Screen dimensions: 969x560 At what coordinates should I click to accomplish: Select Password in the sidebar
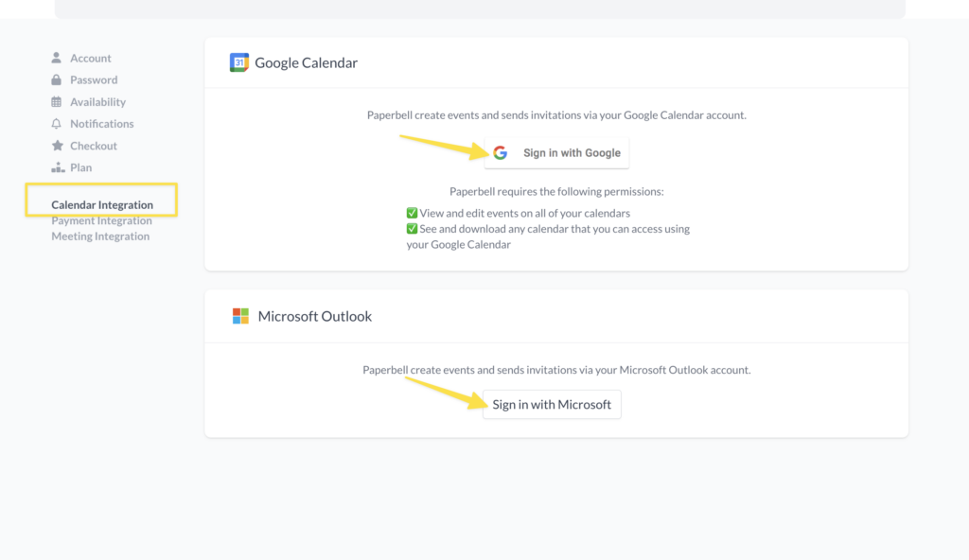tap(93, 79)
